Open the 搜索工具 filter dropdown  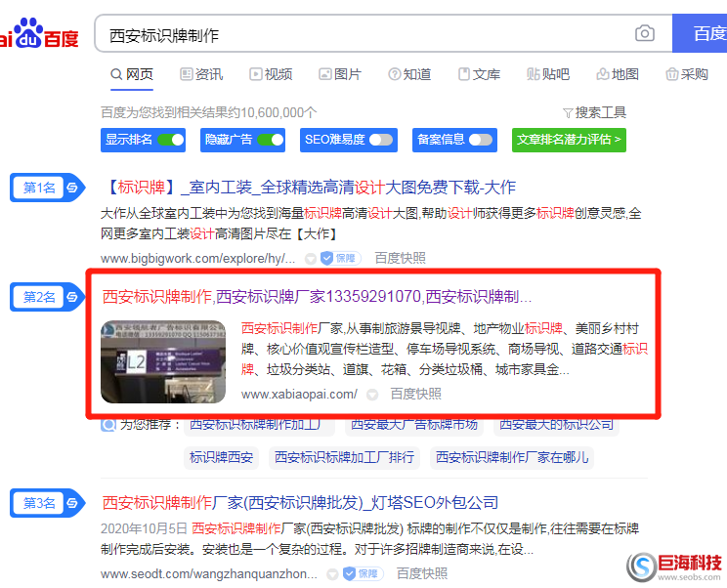click(594, 112)
